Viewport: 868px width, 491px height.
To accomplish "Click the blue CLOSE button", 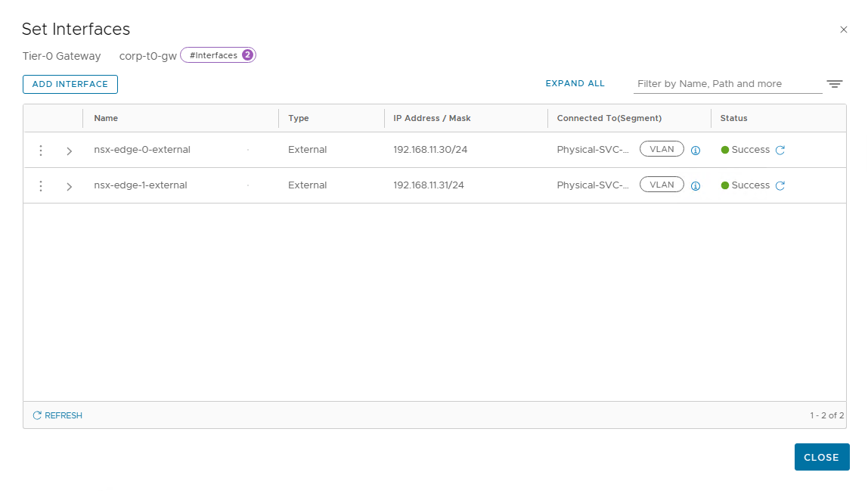I will pos(821,457).
